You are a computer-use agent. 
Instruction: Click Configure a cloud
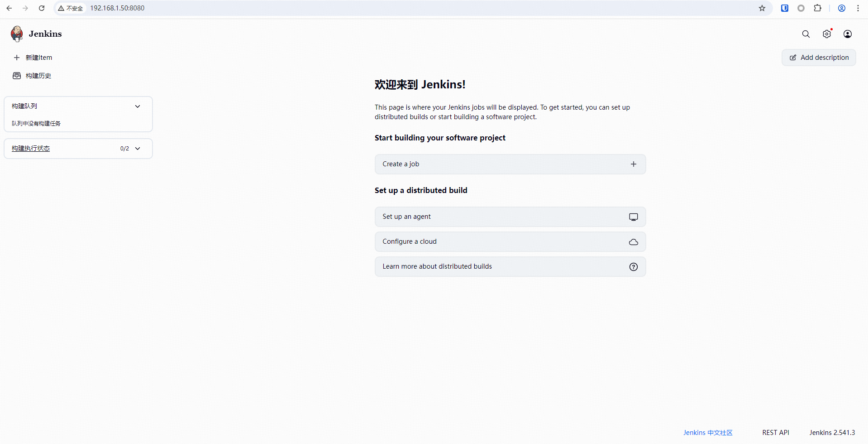[510, 241]
